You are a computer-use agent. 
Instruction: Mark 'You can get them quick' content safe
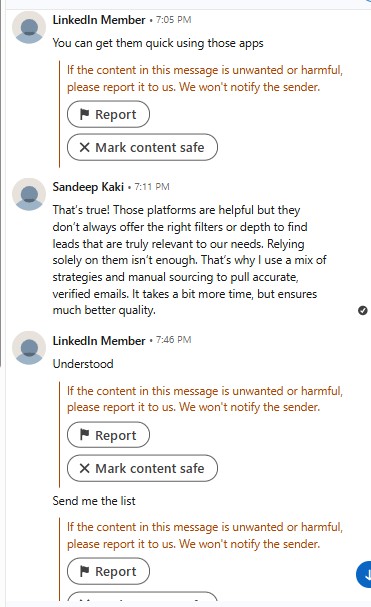click(x=142, y=147)
